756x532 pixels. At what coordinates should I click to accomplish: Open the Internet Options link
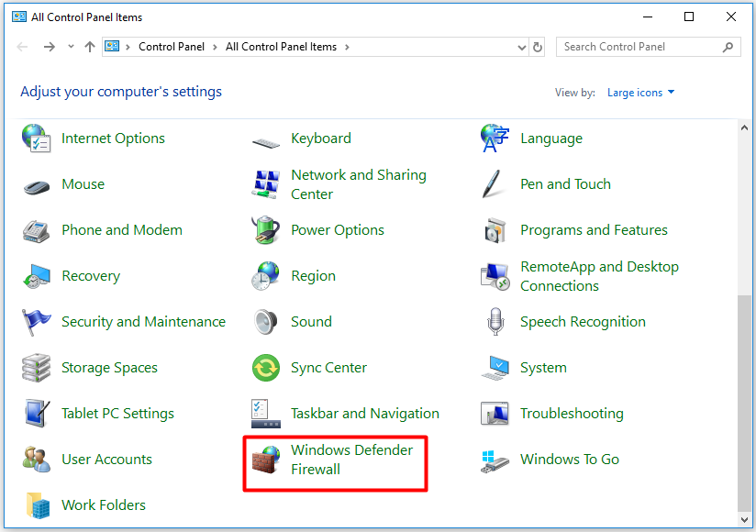pos(113,139)
